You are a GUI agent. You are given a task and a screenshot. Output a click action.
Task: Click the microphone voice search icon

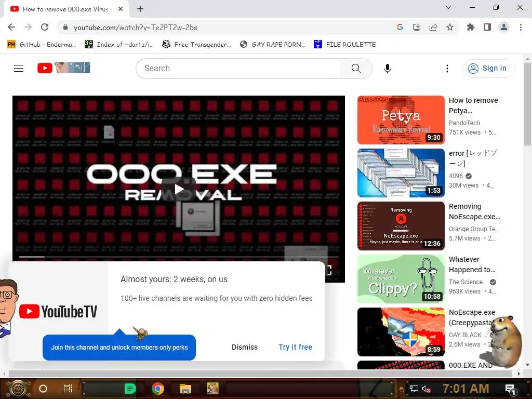(x=387, y=69)
